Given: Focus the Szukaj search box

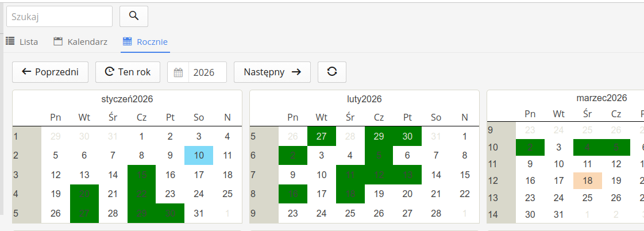Looking at the screenshot, I should point(59,17).
